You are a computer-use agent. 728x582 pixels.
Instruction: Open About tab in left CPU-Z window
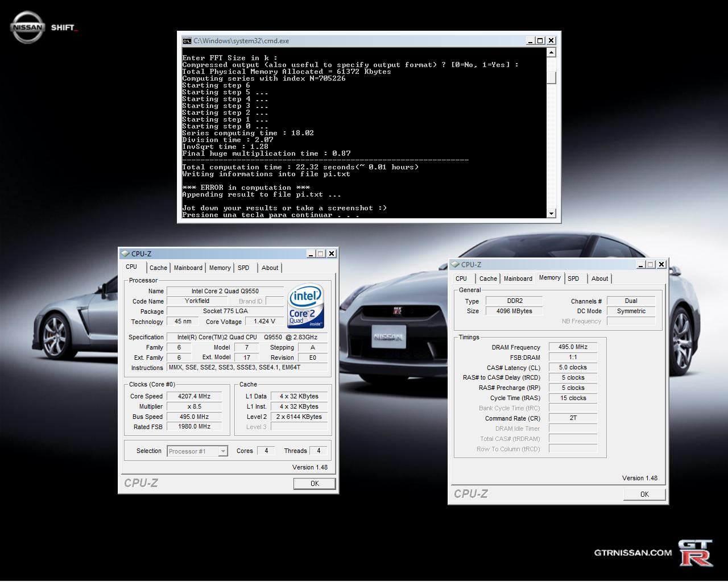point(270,268)
